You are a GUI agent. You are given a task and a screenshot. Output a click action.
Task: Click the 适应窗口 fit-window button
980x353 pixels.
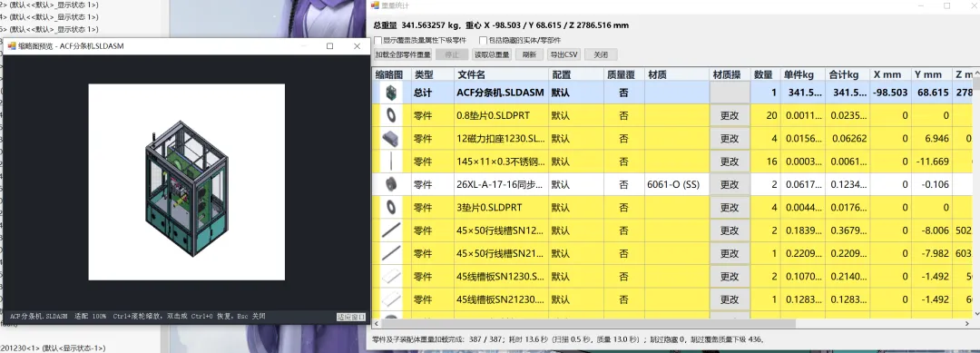(350, 317)
